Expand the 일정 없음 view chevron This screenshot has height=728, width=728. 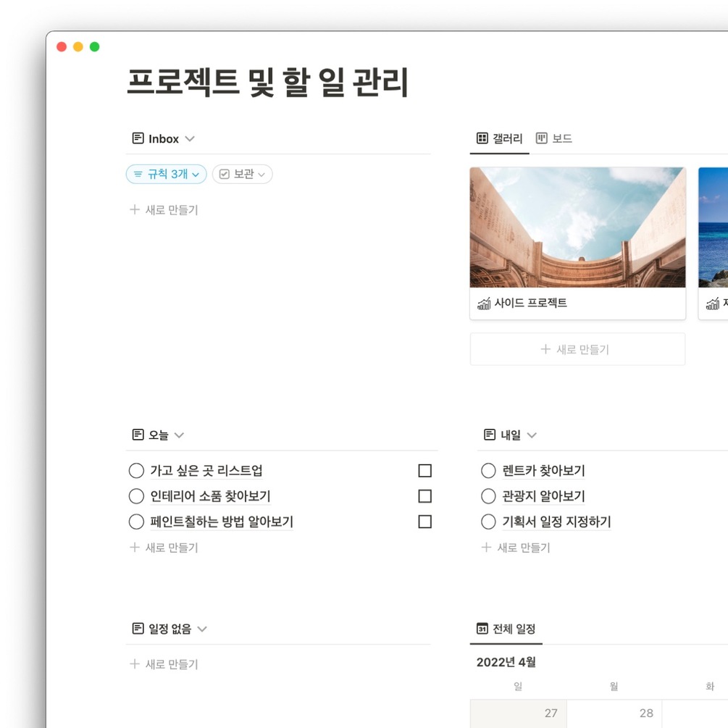[202, 629]
